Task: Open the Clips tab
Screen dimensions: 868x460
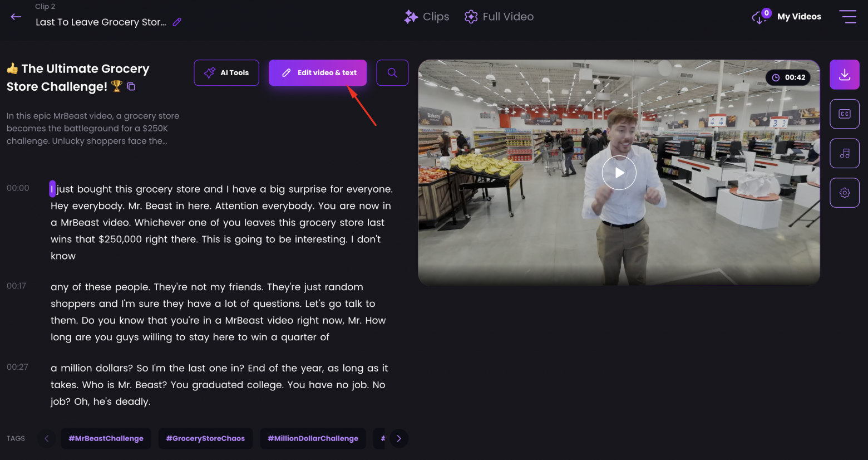Action: point(427,17)
